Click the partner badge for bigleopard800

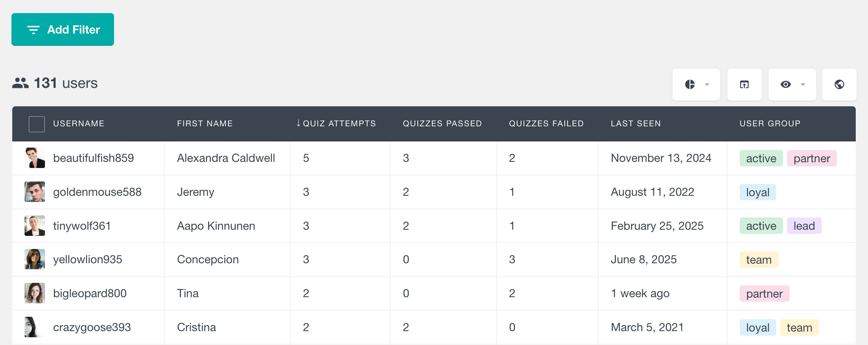pos(764,293)
